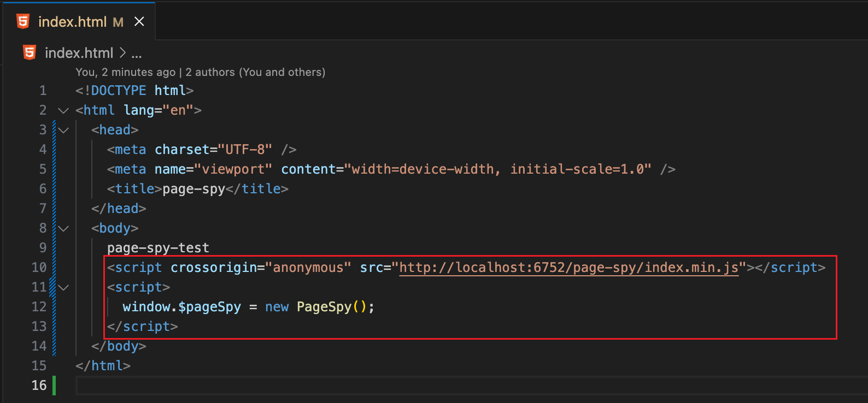Click the "anonymous" attribute value

point(308,268)
